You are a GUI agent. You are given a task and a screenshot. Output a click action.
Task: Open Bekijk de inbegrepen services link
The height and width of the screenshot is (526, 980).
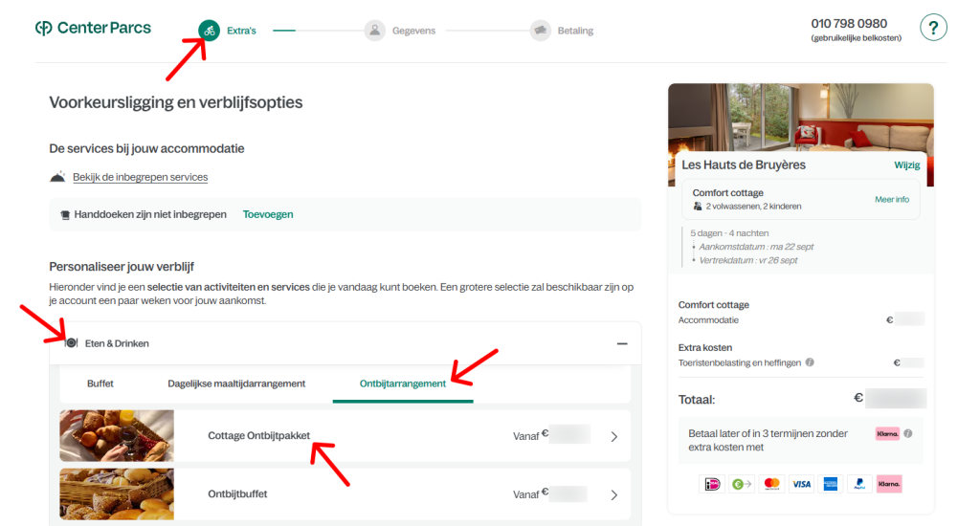(140, 177)
